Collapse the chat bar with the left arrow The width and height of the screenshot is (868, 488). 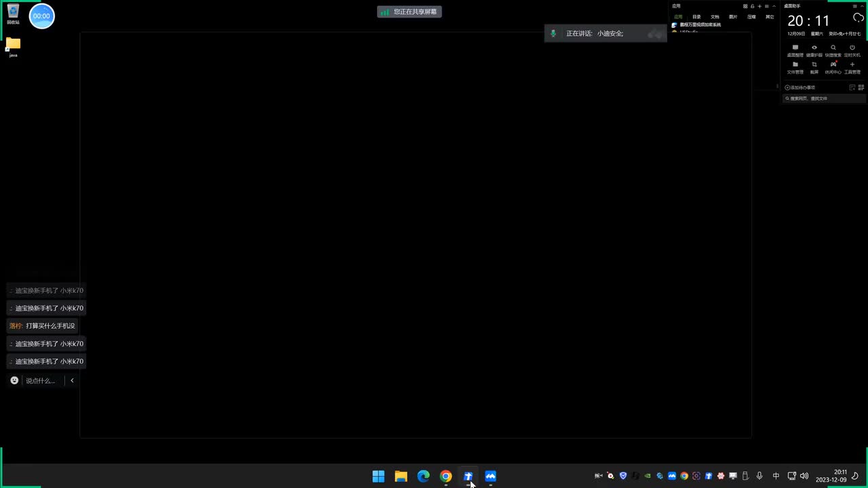[72, 380]
